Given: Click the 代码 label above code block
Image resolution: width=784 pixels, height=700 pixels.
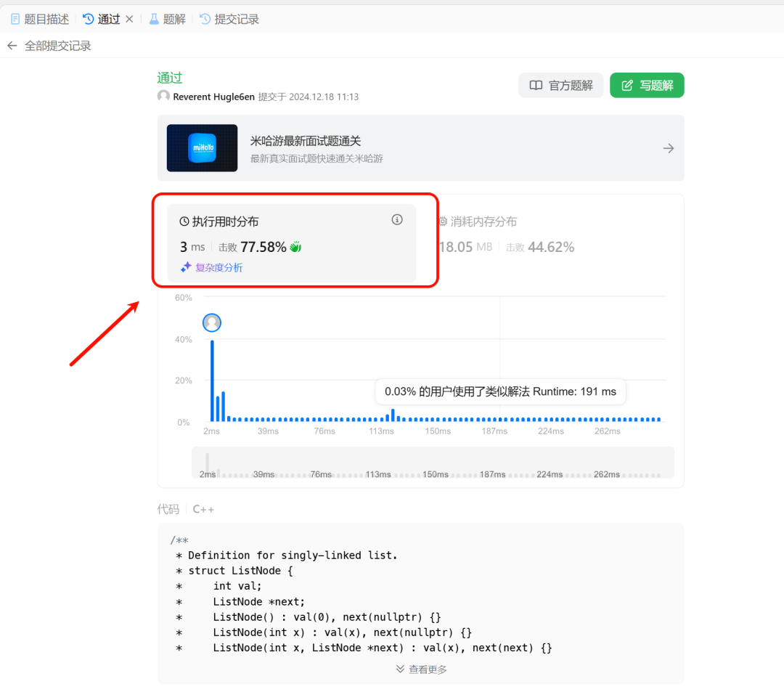Looking at the screenshot, I should tap(168, 510).
